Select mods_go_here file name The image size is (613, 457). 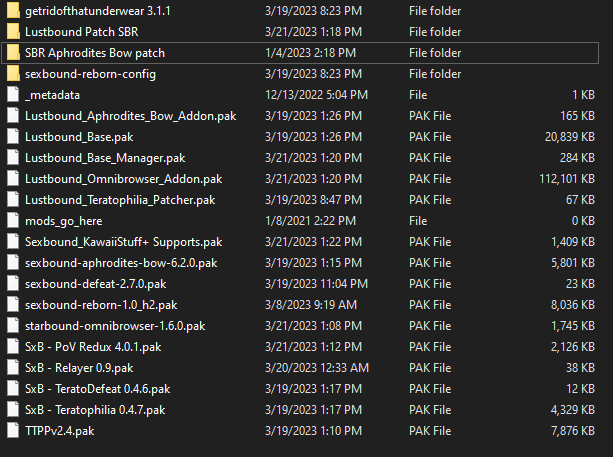(x=63, y=221)
